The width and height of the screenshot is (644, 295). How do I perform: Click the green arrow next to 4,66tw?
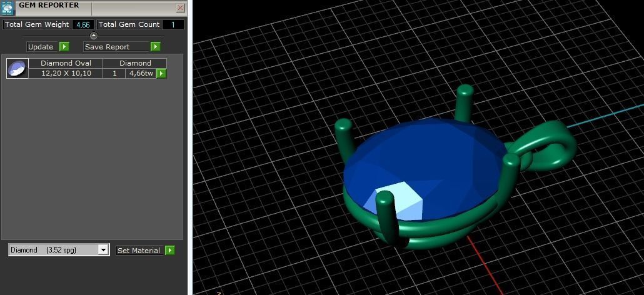(161, 74)
